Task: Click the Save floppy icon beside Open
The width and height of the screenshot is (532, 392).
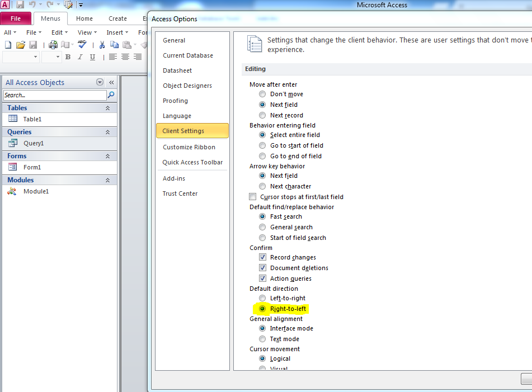Action: [x=33, y=45]
